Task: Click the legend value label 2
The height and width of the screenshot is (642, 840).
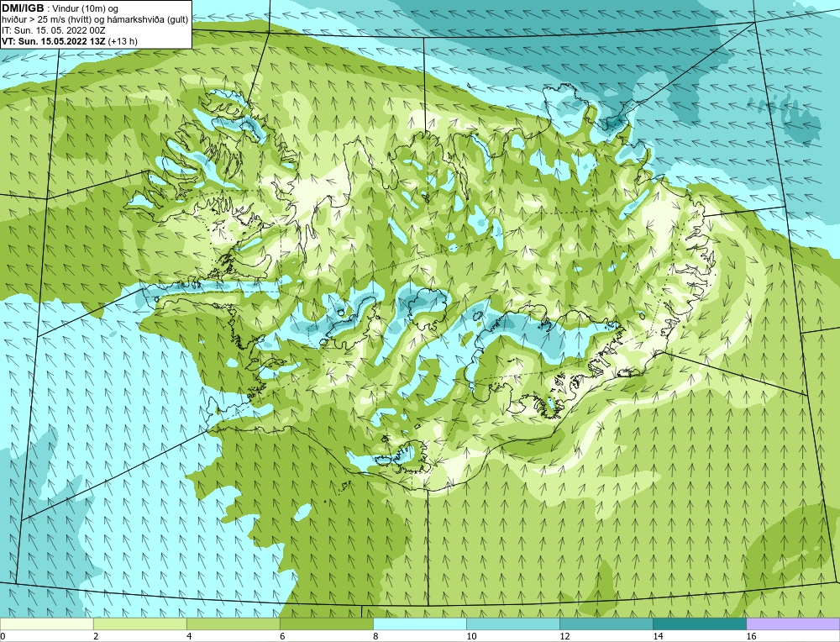Action: 96,636
